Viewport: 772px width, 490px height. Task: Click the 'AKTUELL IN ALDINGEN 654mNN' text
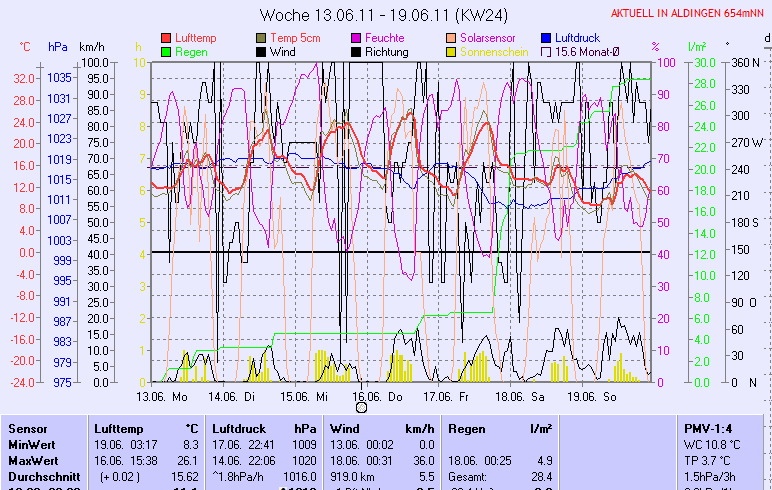pos(688,13)
